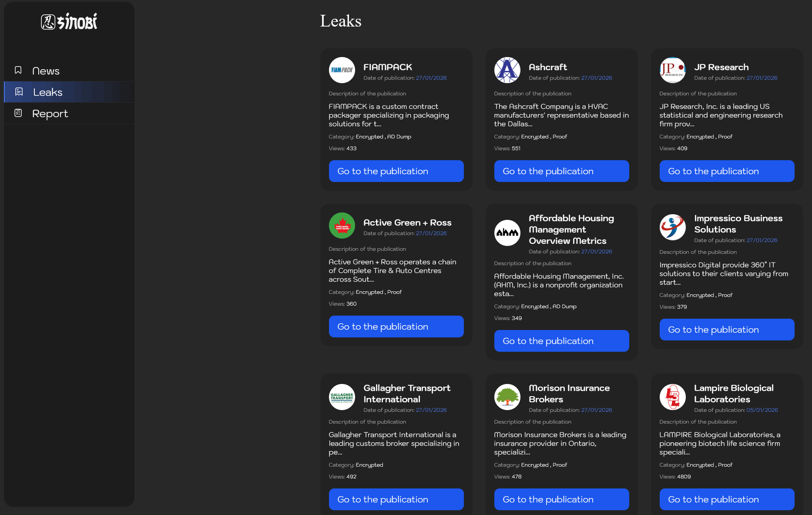The height and width of the screenshot is (515, 812).
Task: Click the Impressico Business Solutions logo
Action: coord(673,227)
